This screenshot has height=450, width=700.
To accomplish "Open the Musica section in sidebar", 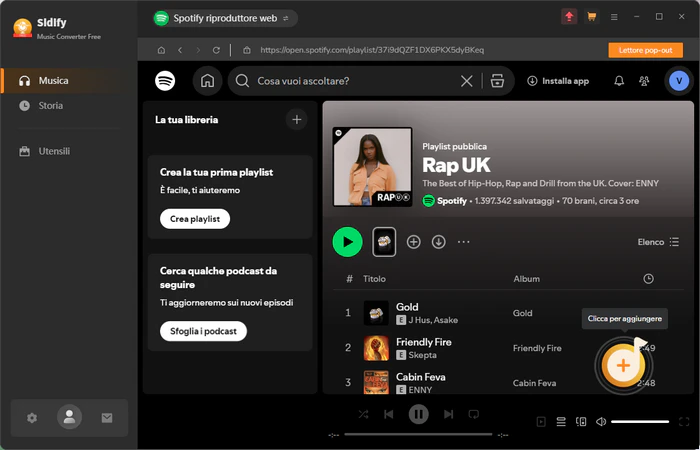I will pyautogui.click(x=69, y=81).
